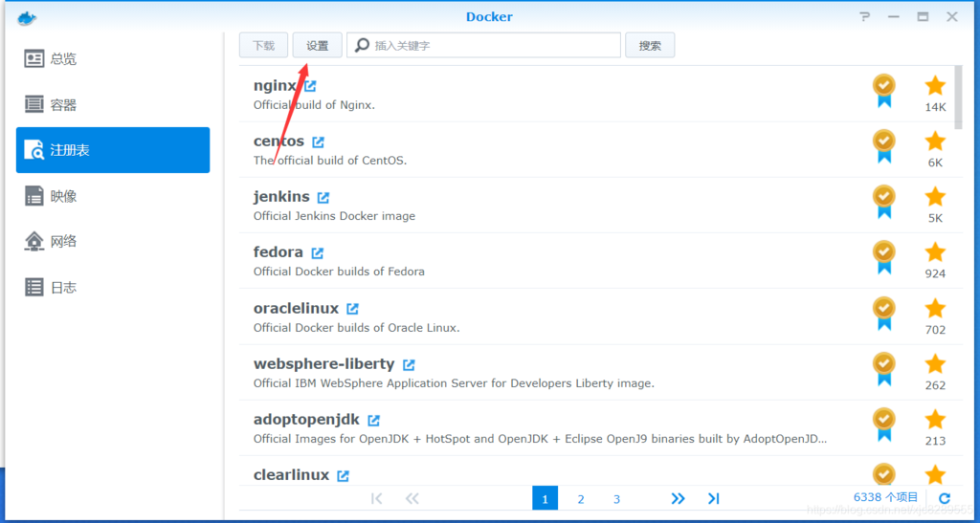This screenshot has width=980, height=523.
Task: Select the nginx image name
Action: [275, 85]
